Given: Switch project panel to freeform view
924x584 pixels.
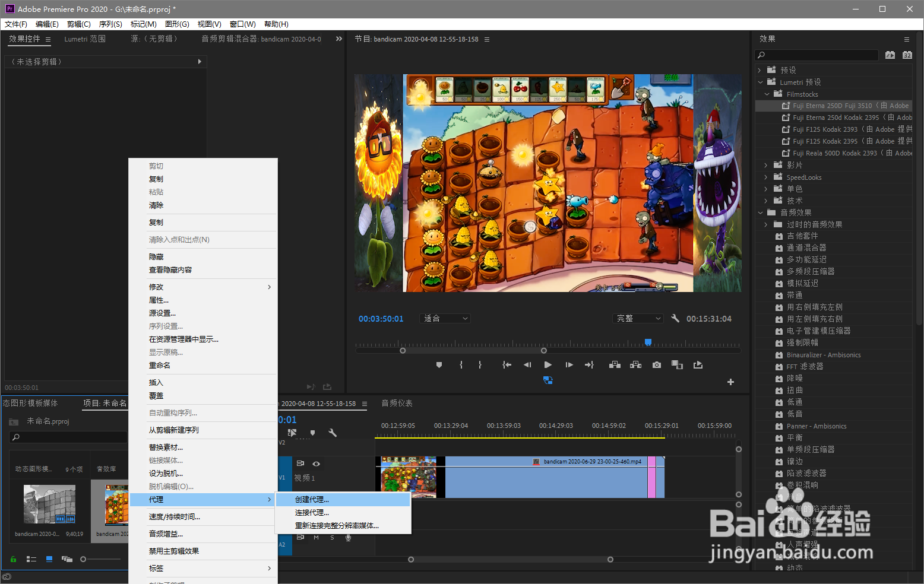Looking at the screenshot, I should (67, 559).
